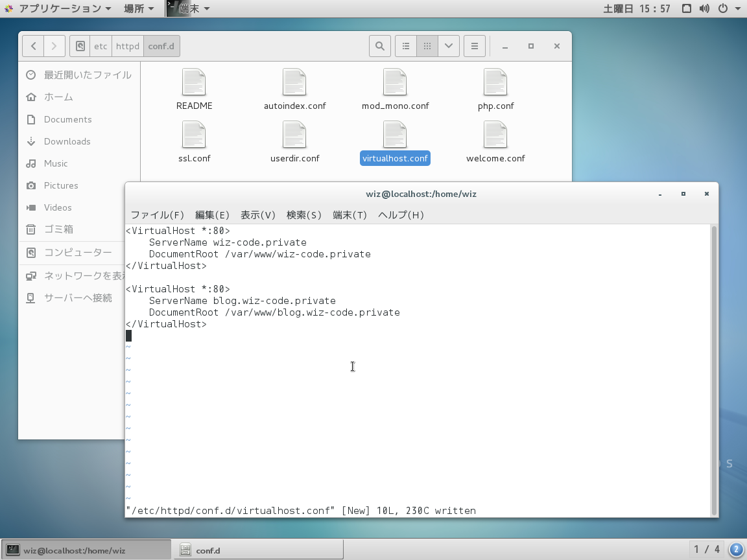Open the file manager hamburger menu

pos(475,46)
